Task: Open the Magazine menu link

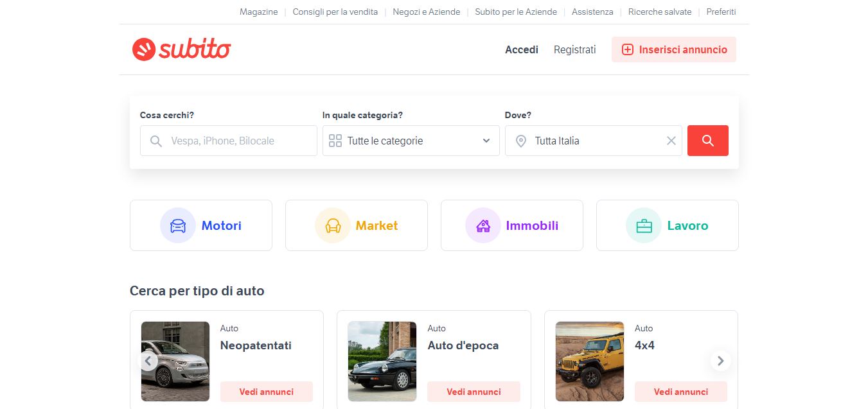Action: tap(258, 12)
